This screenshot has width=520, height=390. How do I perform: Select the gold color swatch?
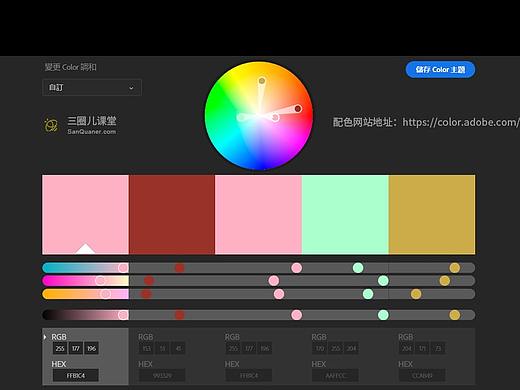click(x=432, y=214)
